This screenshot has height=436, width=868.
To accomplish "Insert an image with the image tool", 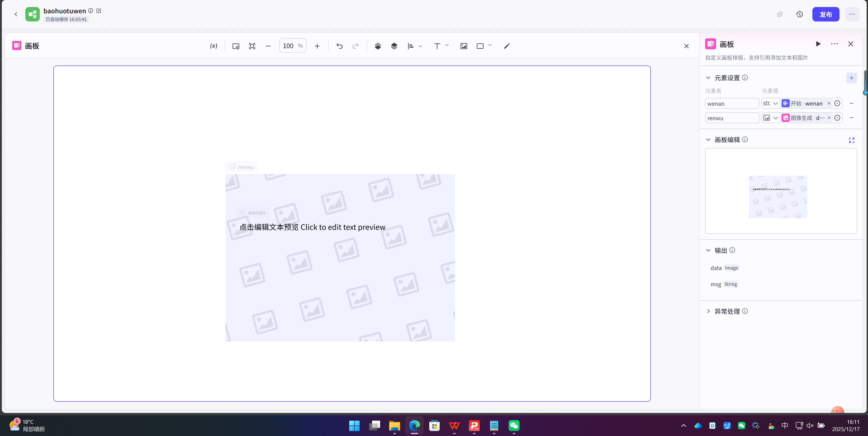I will 464,46.
